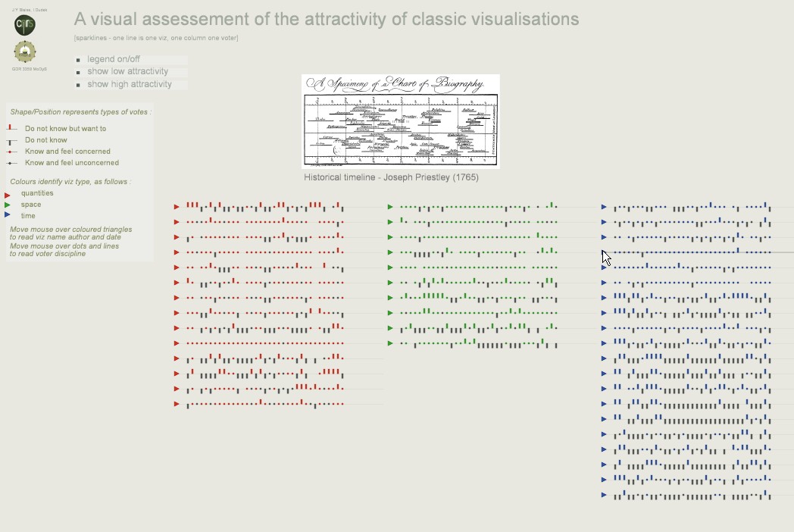
Task: Click the third blue row triangle
Action: 604,237
